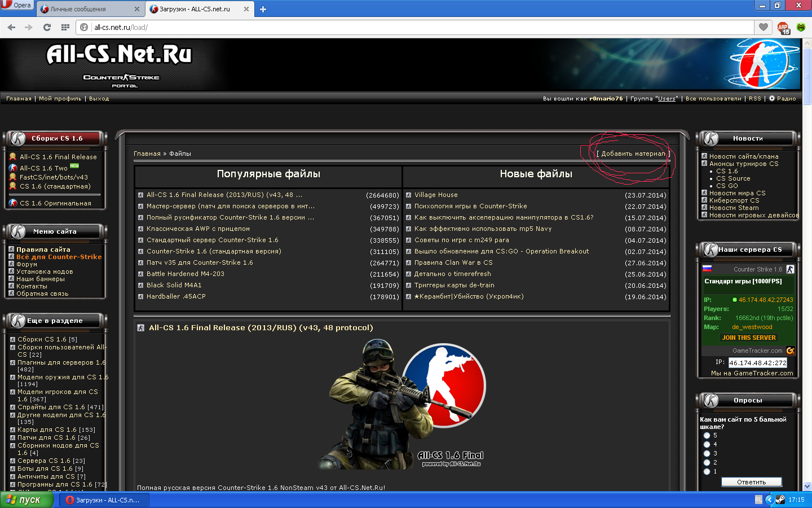This screenshot has height=508, width=812.
Task: Open the Opera menu button
Action: (16, 5)
